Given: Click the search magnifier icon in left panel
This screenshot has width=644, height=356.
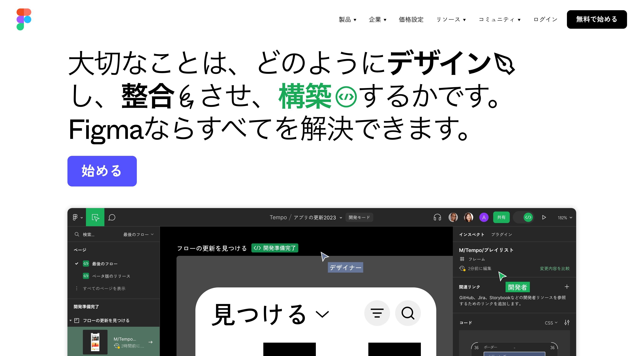Looking at the screenshot, I should tap(77, 234).
